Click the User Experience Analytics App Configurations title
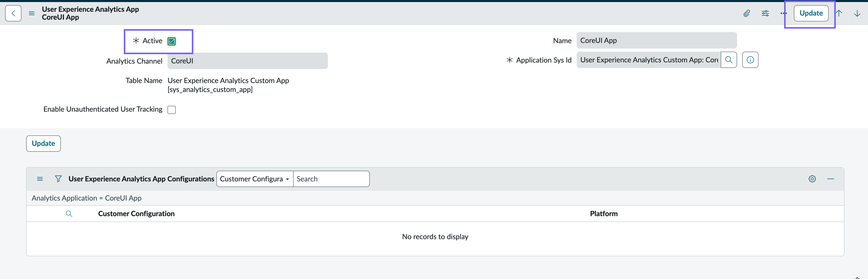This screenshot has width=868, height=279. coord(141,179)
